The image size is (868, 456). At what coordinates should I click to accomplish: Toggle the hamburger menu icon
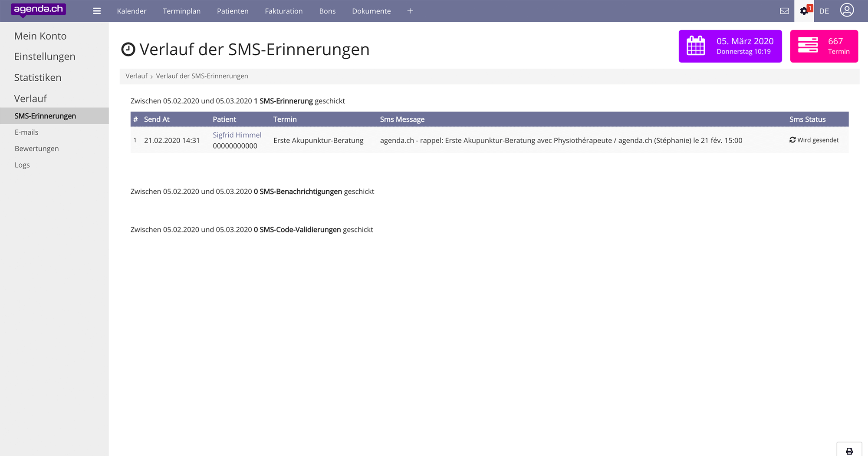(x=97, y=11)
